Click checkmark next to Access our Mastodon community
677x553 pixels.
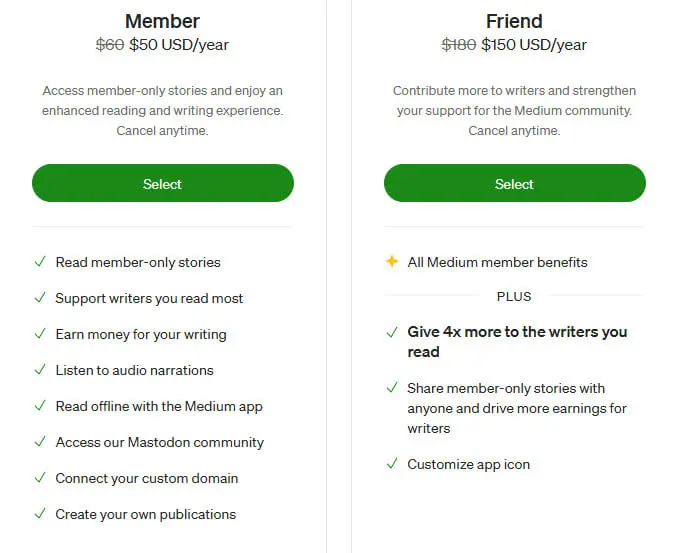(x=40, y=442)
